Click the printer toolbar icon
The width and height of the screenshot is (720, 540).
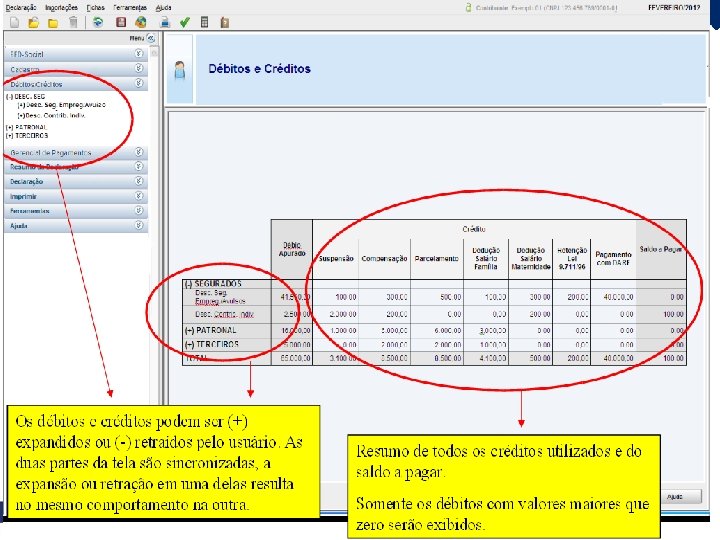[165, 22]
